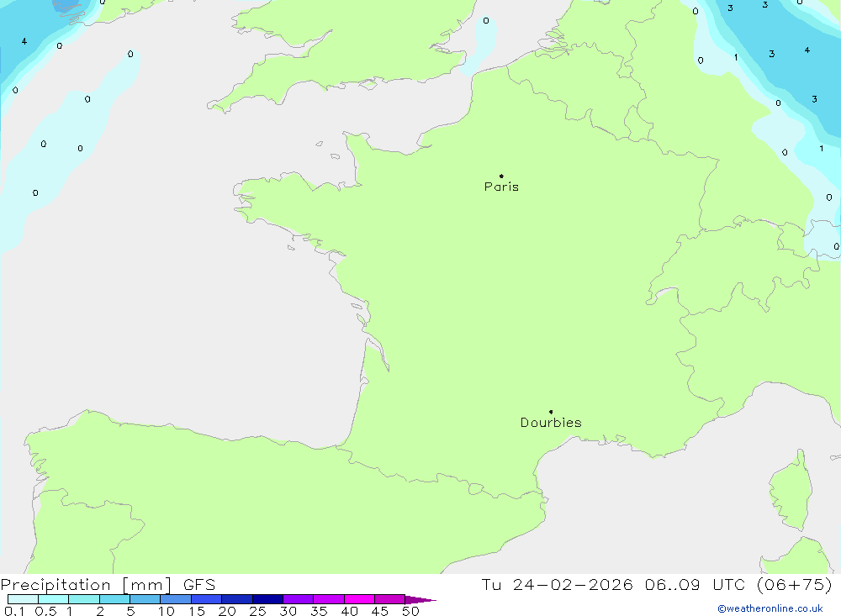
Task: Pick the 10–15 mm legend swatch
Action: click(176, 599)
